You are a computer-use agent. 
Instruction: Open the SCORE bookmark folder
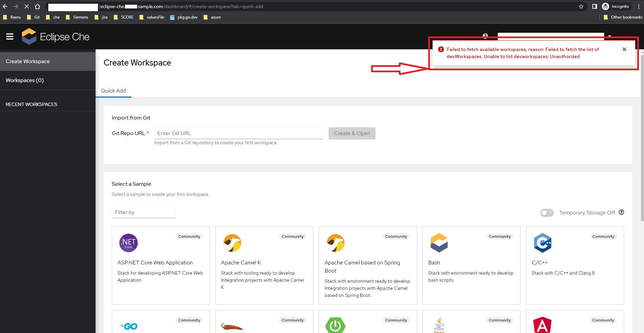(x=124, y=17)
